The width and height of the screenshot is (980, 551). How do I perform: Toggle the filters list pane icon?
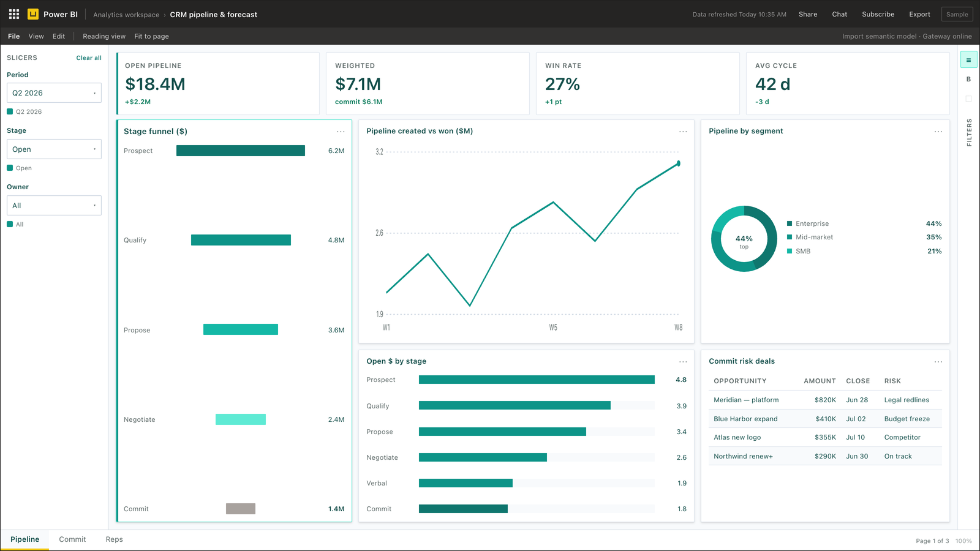[x=968, y=60]
